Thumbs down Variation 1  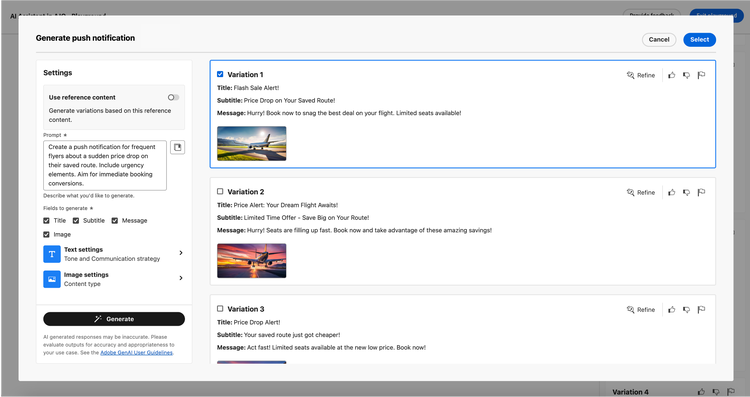(x=686, y=75)
